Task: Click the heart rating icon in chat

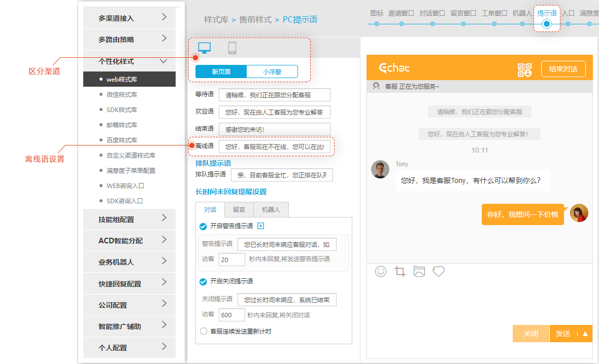Action: click(x=439, y=272)
